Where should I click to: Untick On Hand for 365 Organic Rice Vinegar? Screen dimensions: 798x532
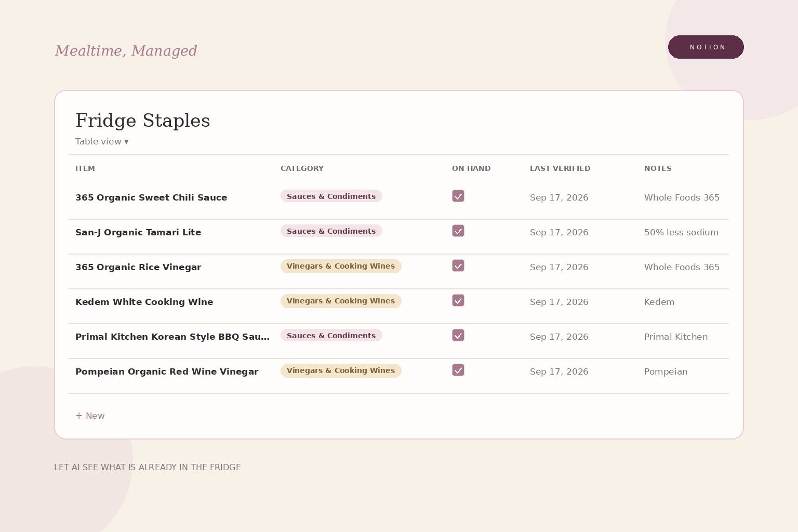point(458,265)
